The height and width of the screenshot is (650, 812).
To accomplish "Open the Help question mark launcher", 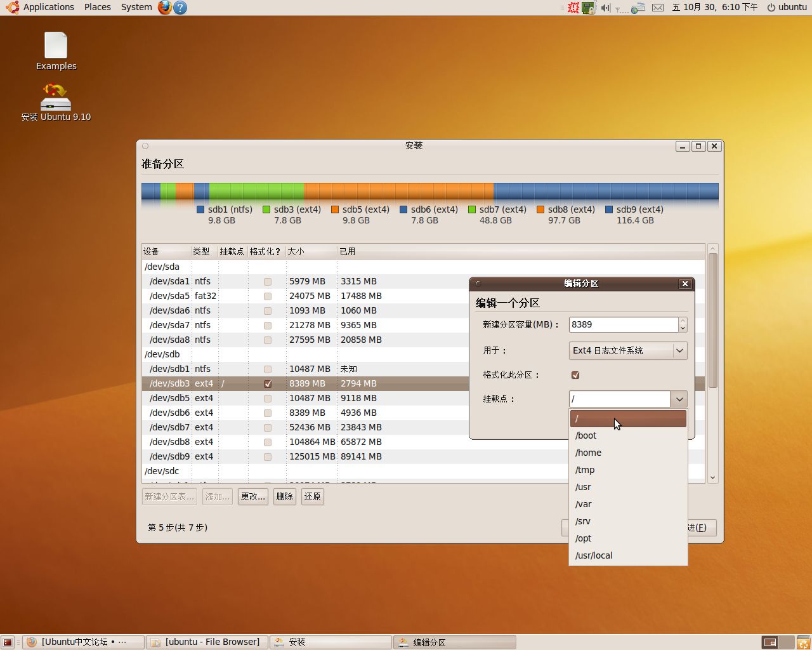I will (x=180, y=8).
